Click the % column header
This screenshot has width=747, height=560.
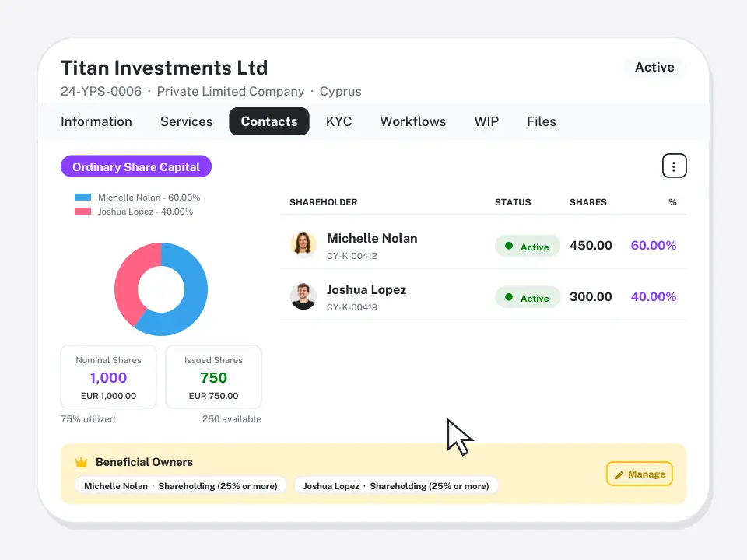click(x=672, y=202)
